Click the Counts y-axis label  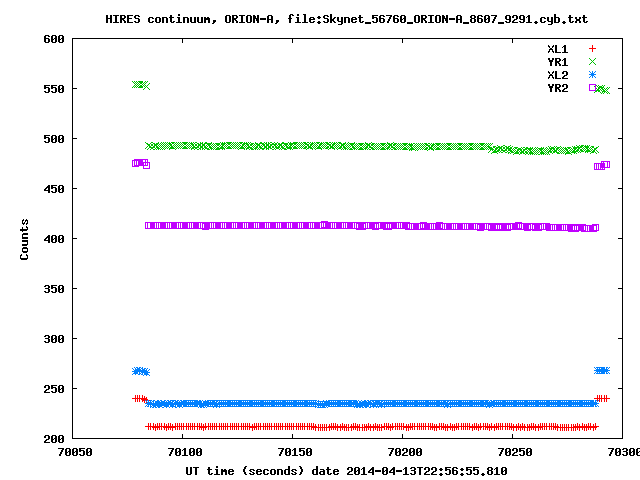click(x=24, y=239)
